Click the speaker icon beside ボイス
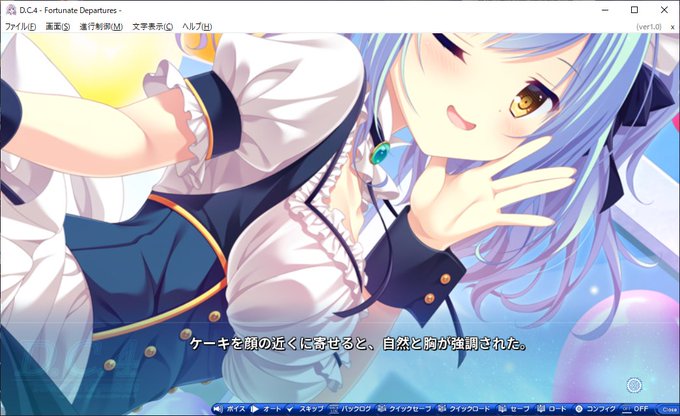 tap(218, 409)
